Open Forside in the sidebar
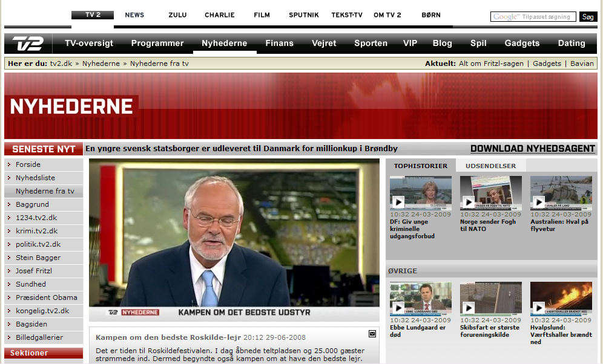This screenshot has width=603, height=364. (44, 164)
